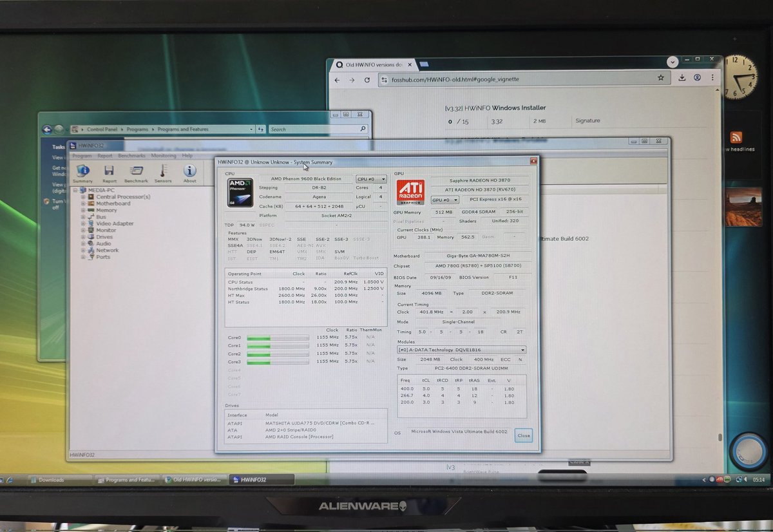Open the CPU #0 selector dropdown
The width and height of the screenshot is (773, 532).
(372, 179)
